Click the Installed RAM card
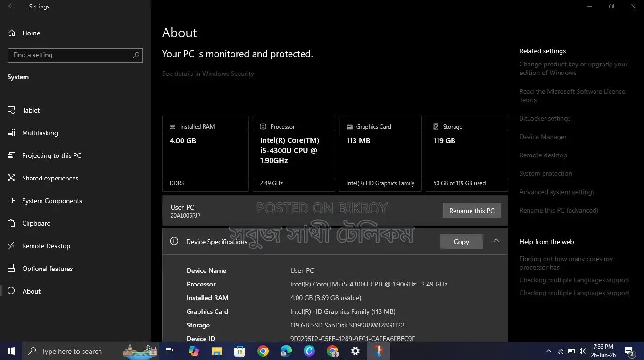644x360 pixels. point(205,154)
